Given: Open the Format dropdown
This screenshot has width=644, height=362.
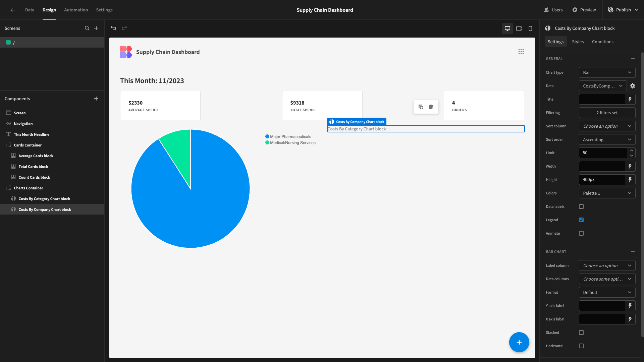Looking at the screenshot, I should click(x=607, y=292).
